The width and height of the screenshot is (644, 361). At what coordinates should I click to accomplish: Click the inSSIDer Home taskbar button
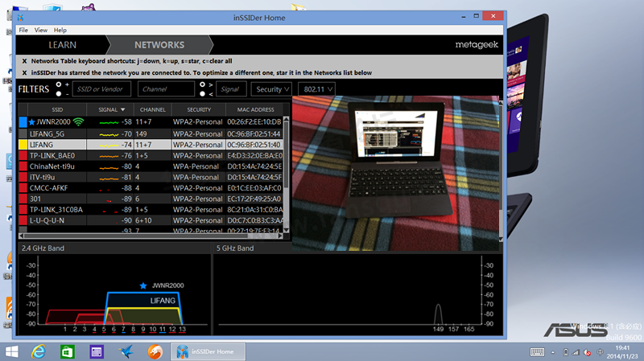point(208,351)
